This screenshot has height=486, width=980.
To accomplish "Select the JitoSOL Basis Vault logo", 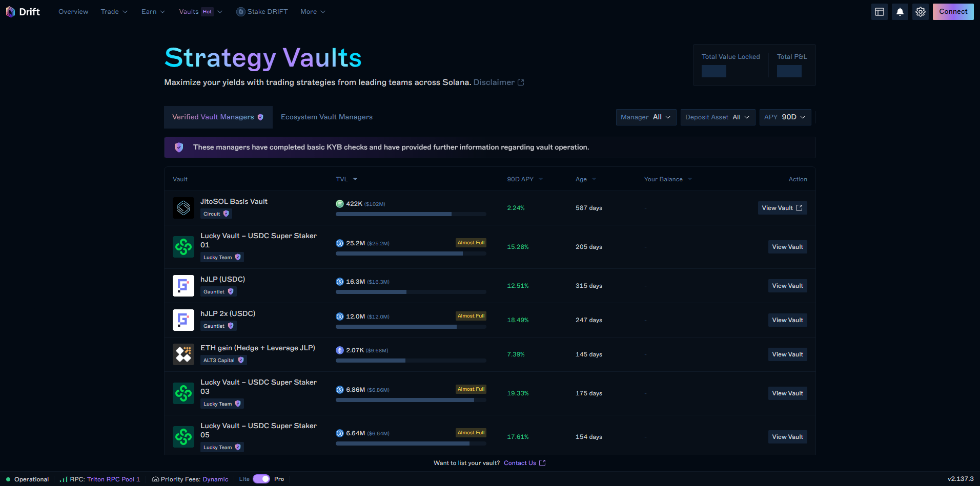I will click(x=183, y=207).
